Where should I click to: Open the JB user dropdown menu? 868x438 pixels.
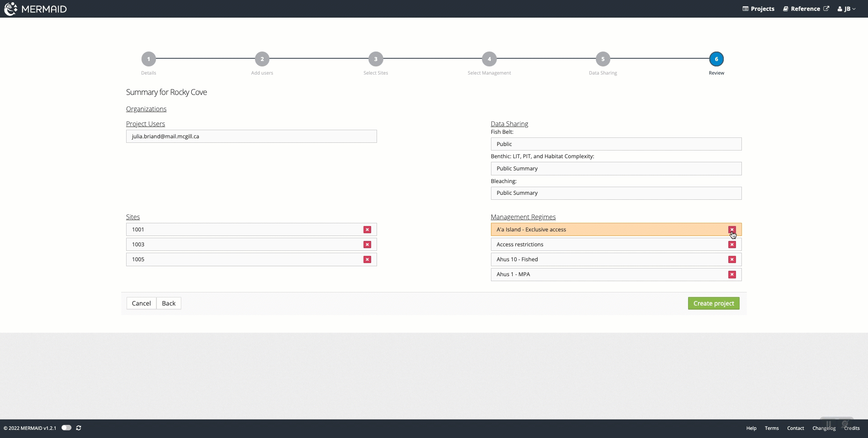(846, 9)
